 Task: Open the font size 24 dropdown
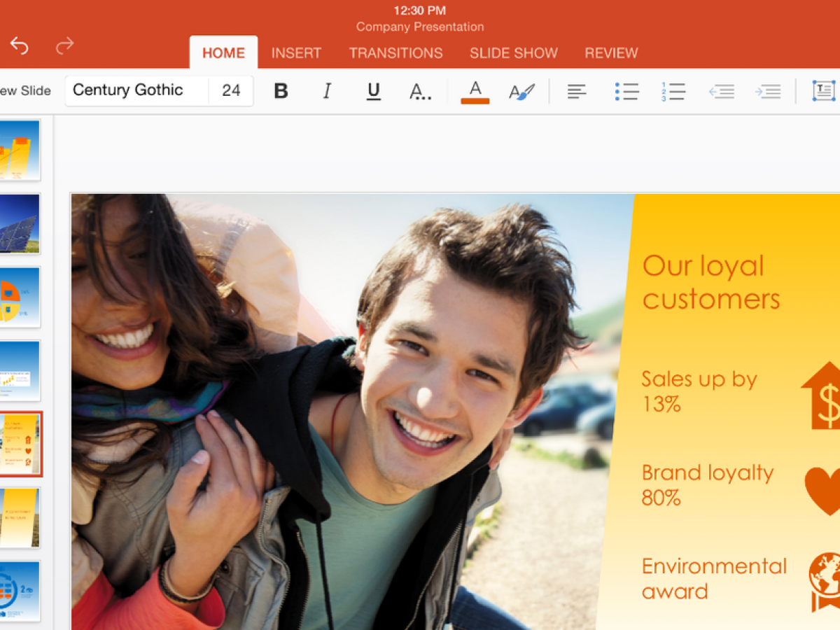[231, 90]
